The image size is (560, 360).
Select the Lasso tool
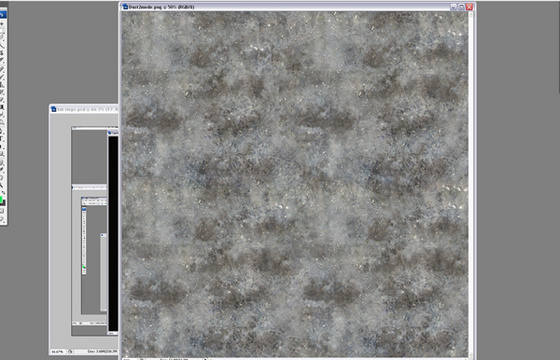pos(2,39)
